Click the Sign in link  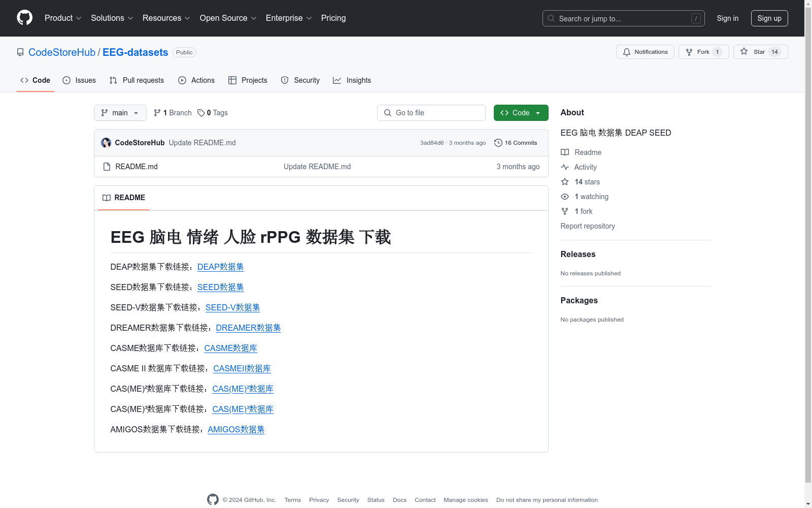click(x=728, y=18)
